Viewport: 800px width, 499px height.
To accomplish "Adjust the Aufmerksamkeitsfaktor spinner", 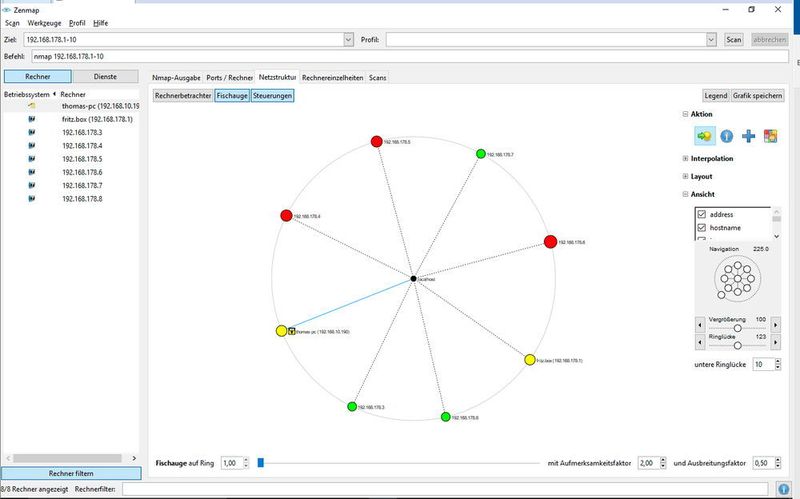I will (663, 463).
